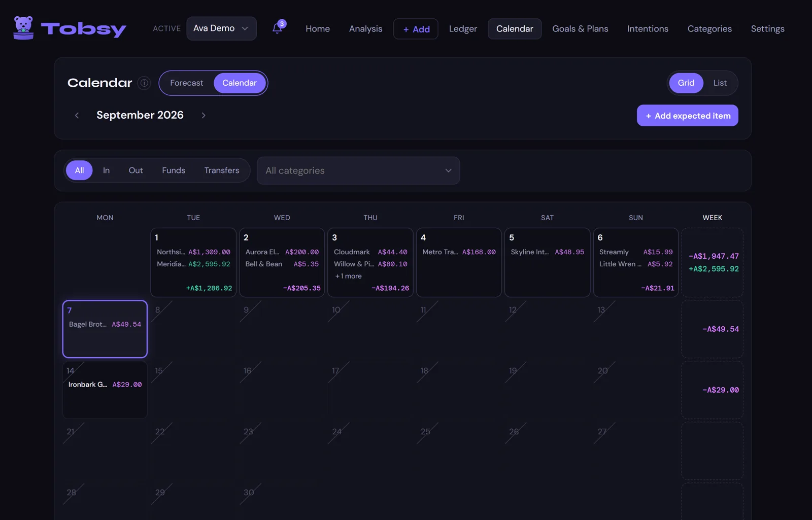The height and width of the screenshot is (520, 812).
Task: Open the Ledger page
Action: pos(463,29)
